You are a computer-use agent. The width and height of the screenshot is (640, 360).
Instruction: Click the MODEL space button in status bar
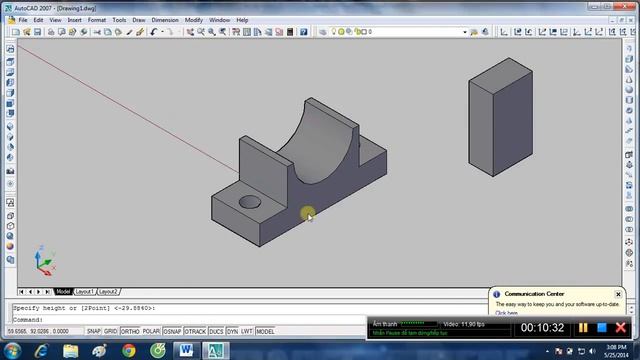coord(265,331)
